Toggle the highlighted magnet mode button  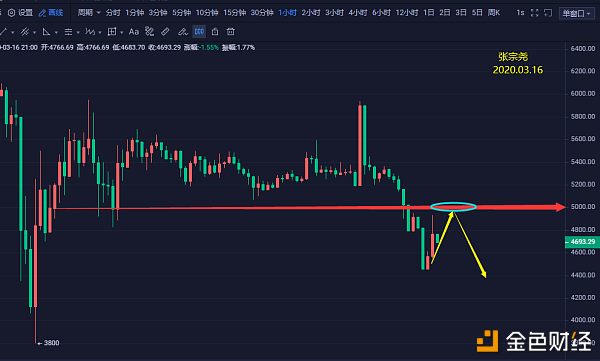tap(199, 31)
